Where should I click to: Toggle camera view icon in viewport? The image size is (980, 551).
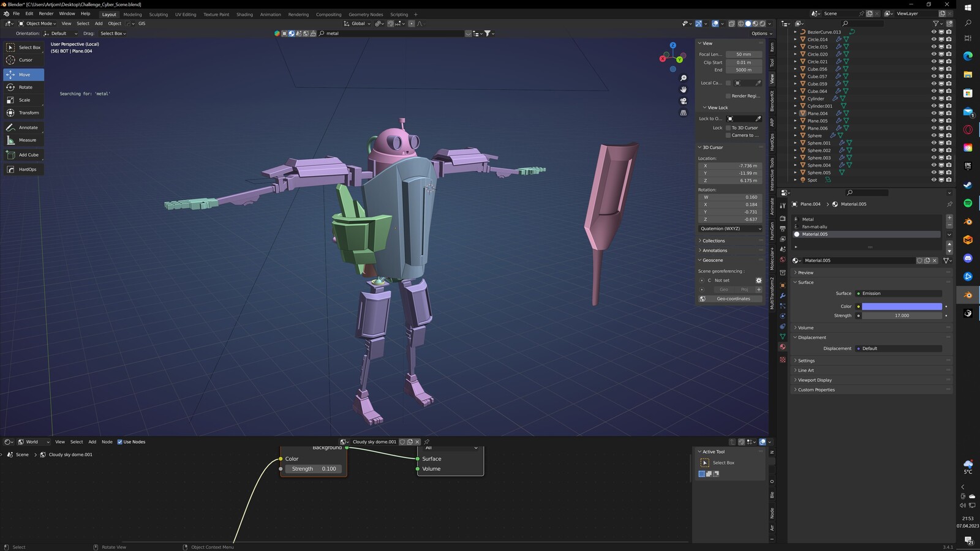click(x=684, y=101)
